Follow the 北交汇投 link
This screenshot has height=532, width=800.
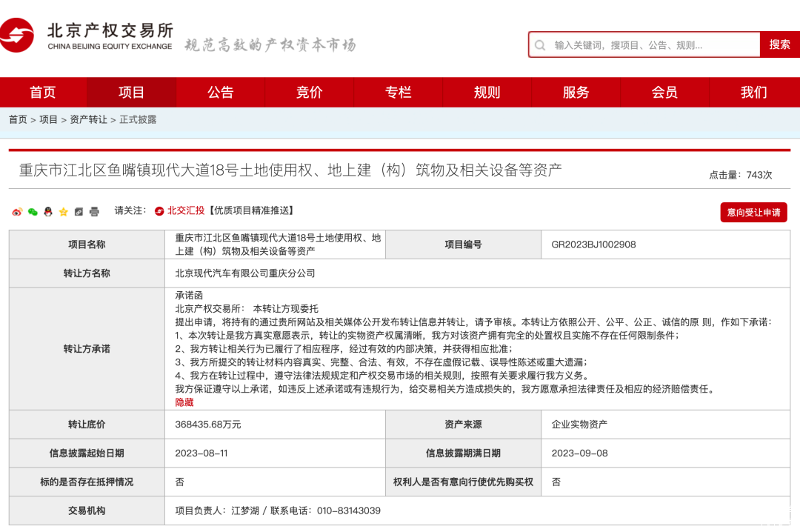point(185,210)
